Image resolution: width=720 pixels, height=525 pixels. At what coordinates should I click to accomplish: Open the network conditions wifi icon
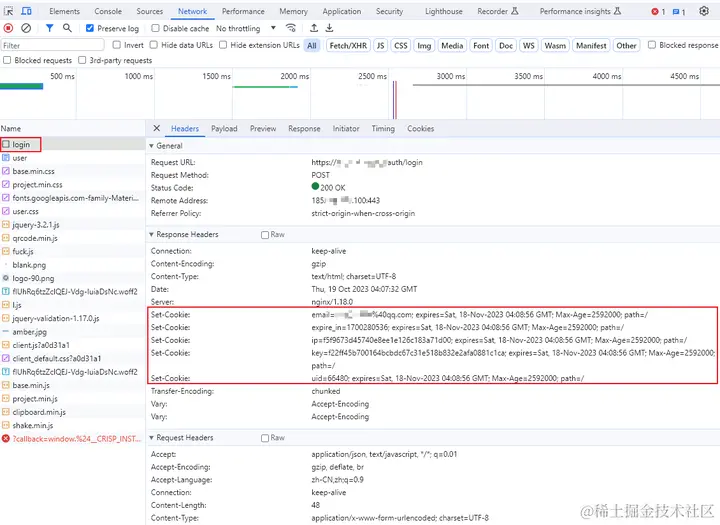pos(291,28)
